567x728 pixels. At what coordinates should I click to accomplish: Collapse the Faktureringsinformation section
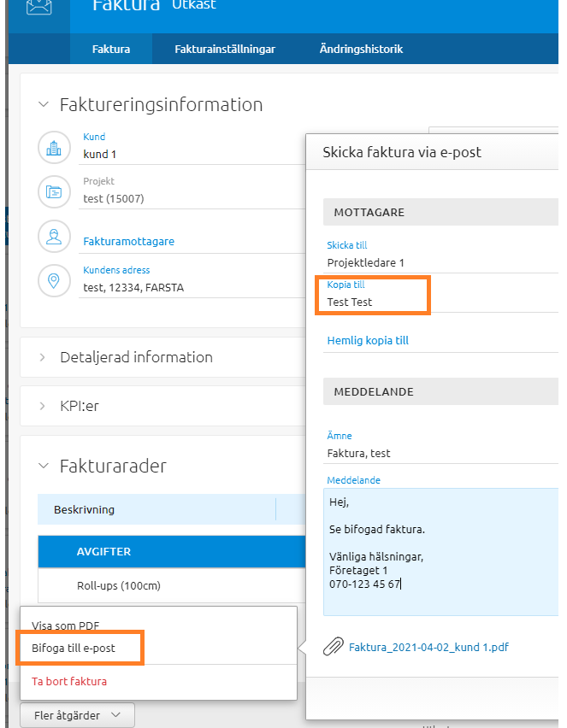44,104
